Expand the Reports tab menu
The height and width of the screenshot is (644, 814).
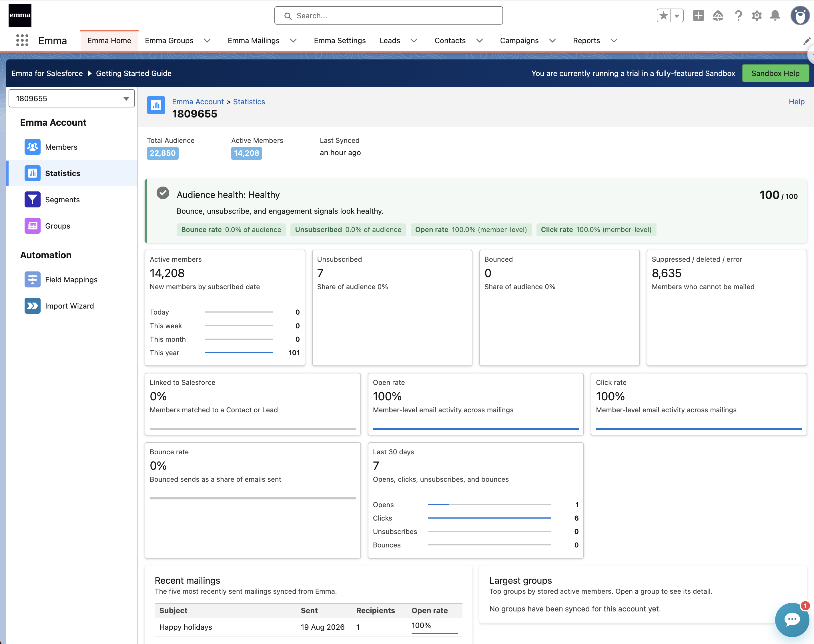pyautogui.click(x=614, y=41)
